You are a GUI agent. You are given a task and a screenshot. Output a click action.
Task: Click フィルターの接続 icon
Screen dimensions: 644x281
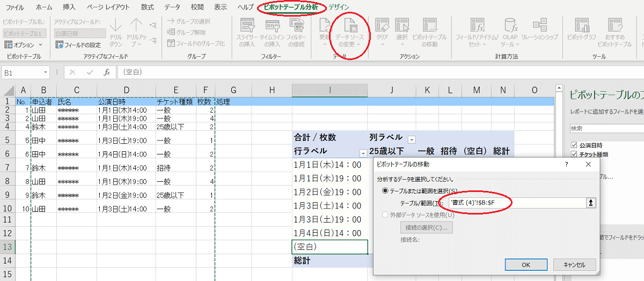[x=296, y=25]
